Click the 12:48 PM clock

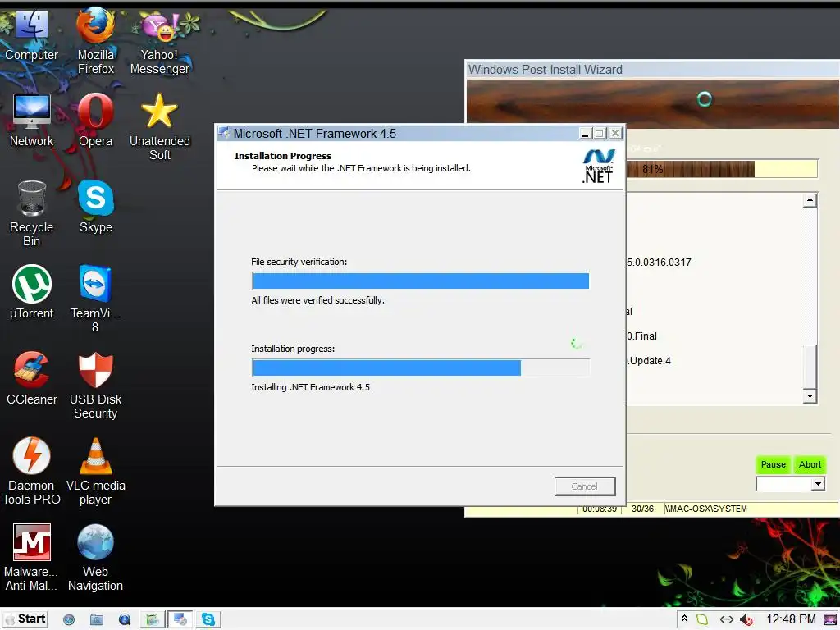click(791, 619)
